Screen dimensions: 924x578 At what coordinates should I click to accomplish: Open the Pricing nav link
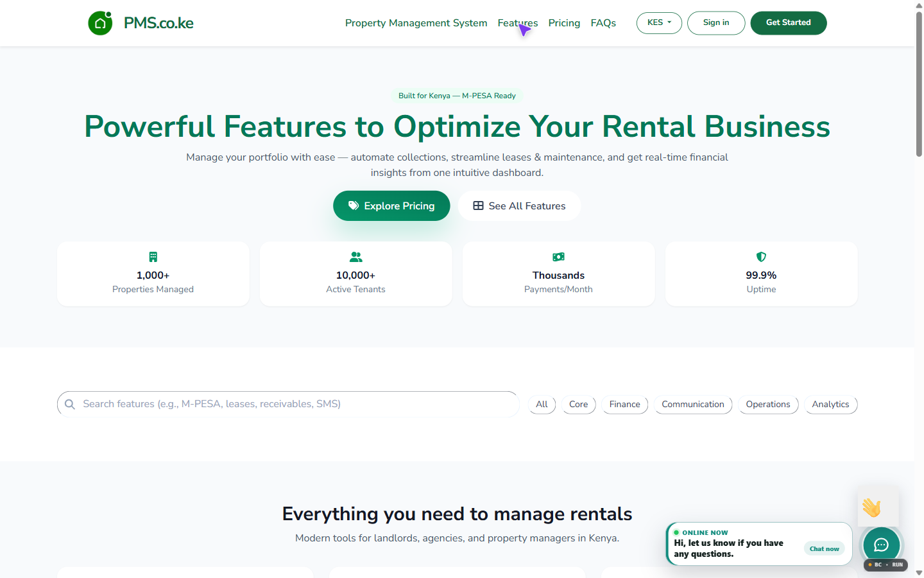[x=564, y=23]
